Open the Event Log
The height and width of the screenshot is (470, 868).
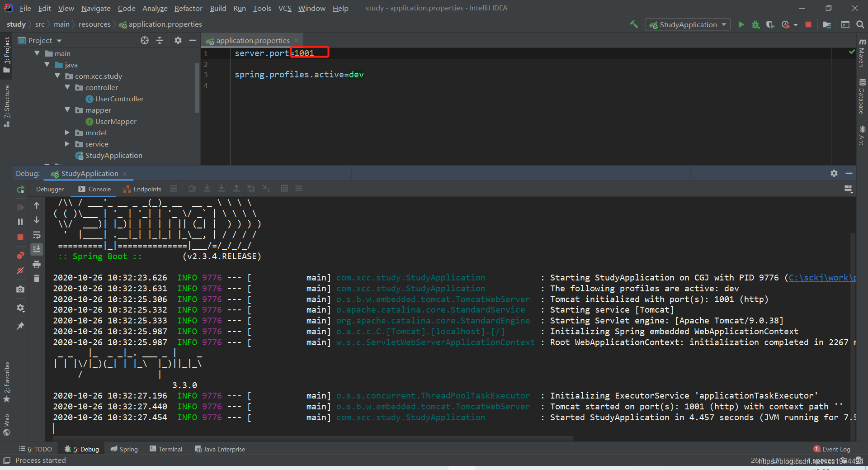pyautogui.click(x=832, y=449)
